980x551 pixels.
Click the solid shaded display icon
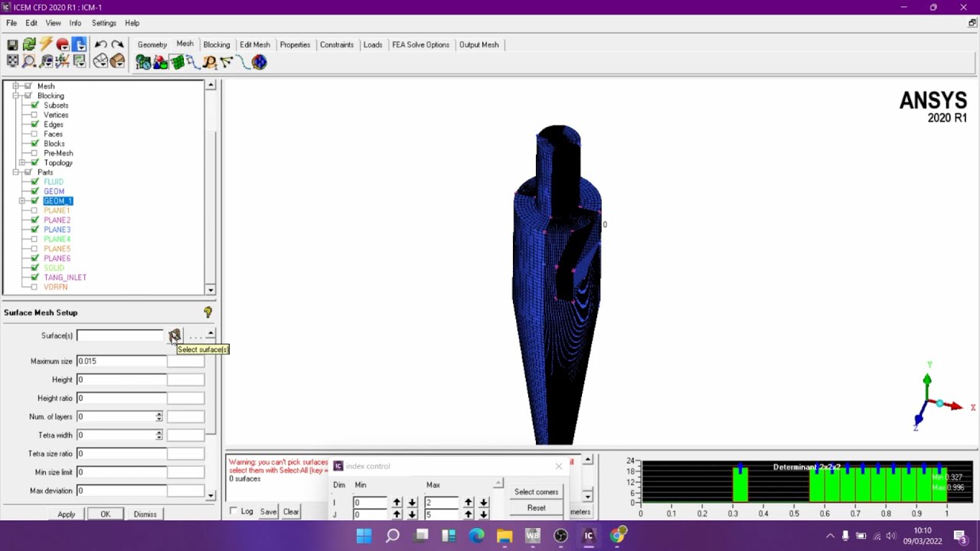[x=117, y=62]
